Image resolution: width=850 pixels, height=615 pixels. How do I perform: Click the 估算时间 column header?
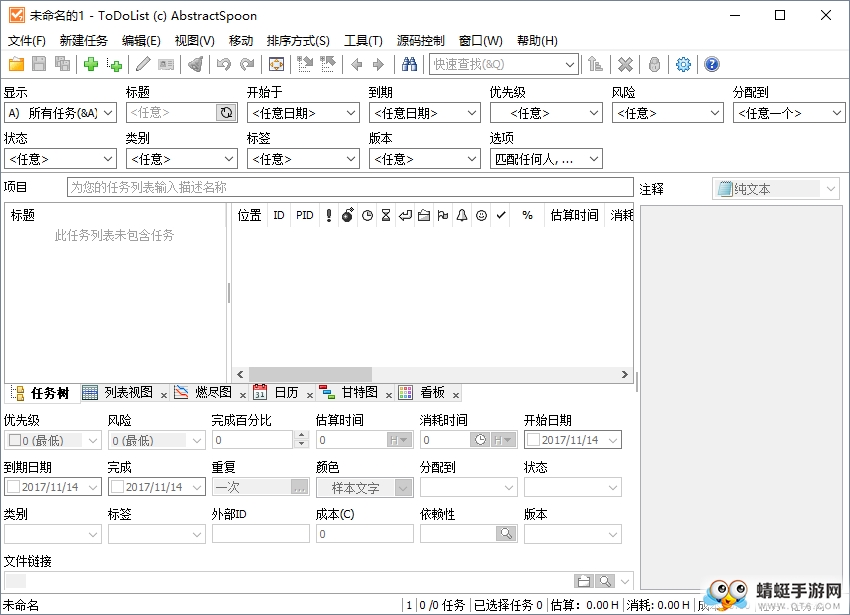(574, 215)
